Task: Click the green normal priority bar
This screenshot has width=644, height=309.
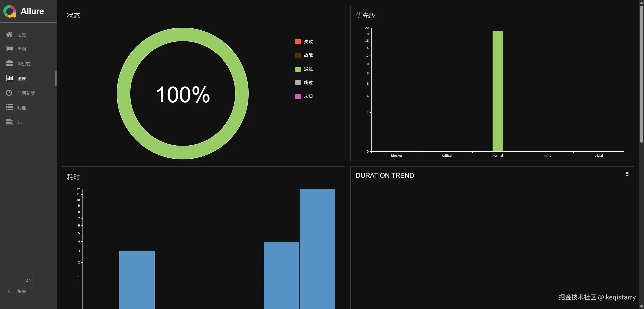Action: click(x=497, y=91)
